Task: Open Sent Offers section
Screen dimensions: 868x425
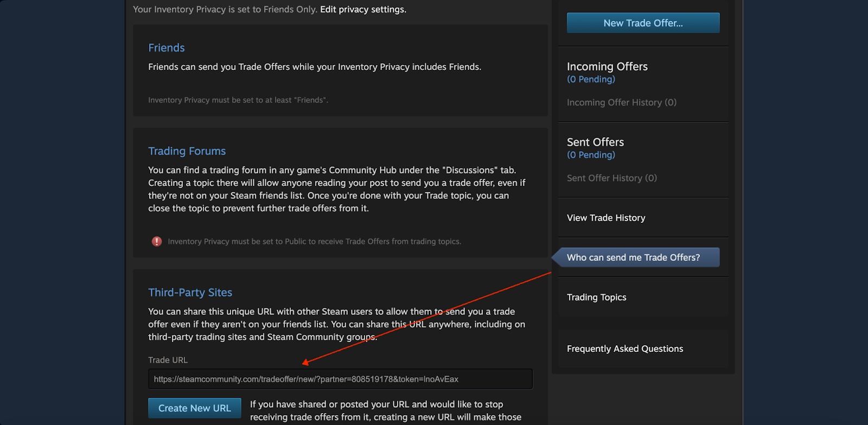Action: coord(595,142)
